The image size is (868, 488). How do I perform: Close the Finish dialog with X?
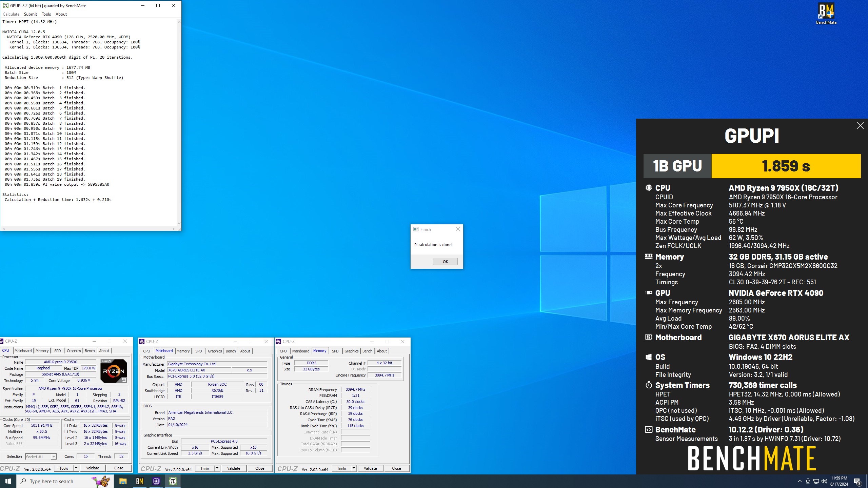(458, 229)
